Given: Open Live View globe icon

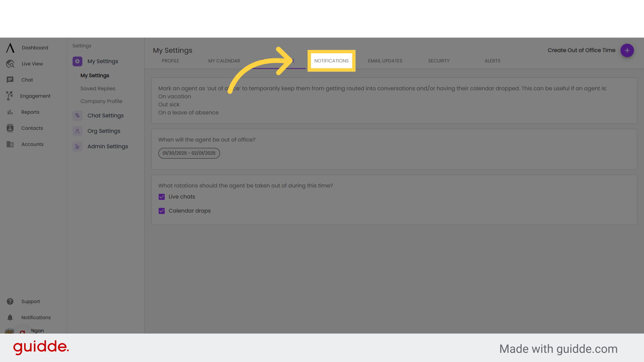Looking at the screenshot, I should [10, 64].
